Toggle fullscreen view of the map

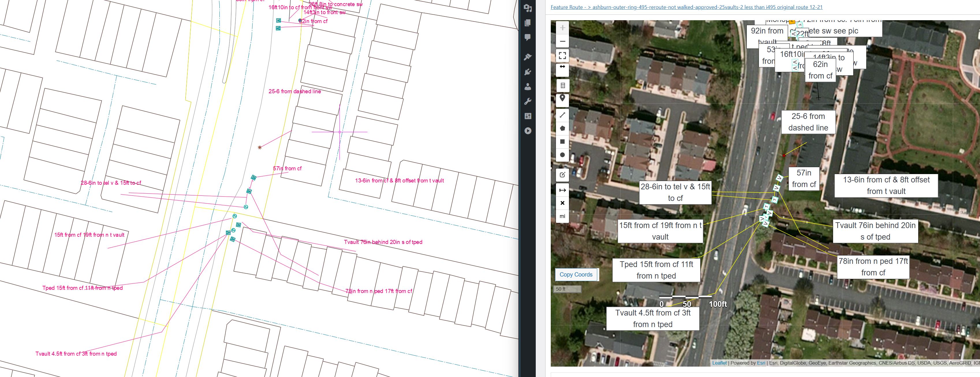[562, 55]
